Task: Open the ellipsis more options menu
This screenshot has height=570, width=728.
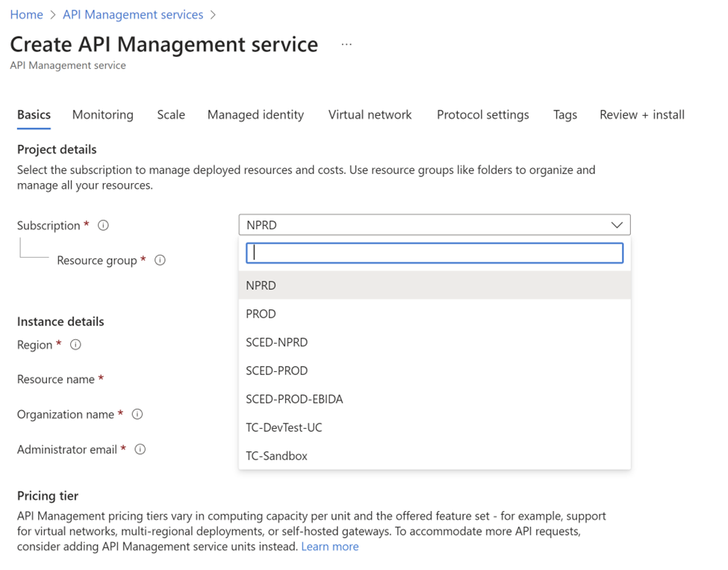Action: point(346,45)
